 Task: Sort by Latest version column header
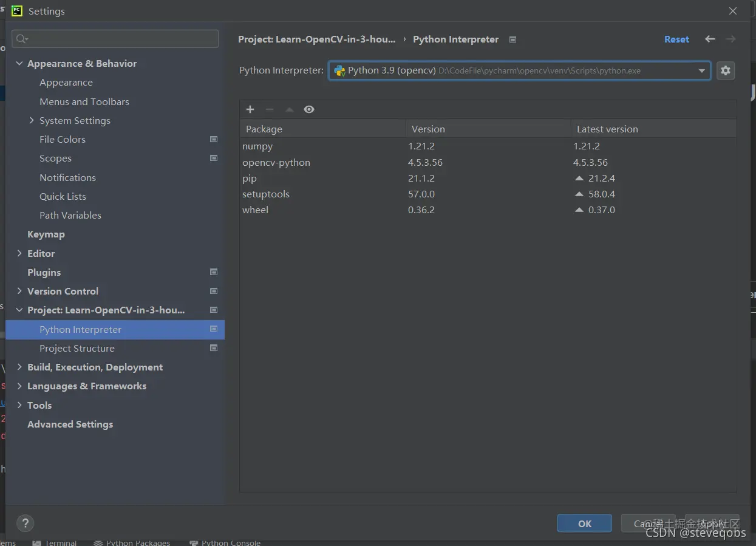point(653,129)
